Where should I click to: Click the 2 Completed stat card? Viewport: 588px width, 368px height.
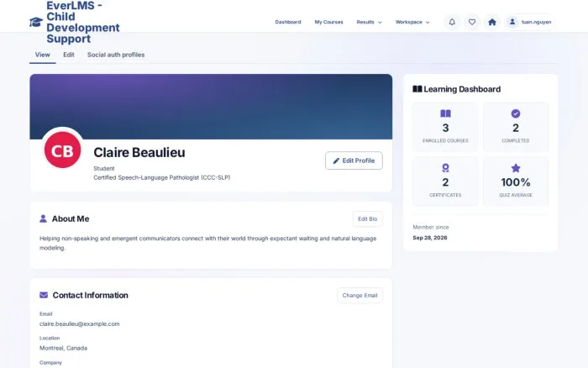pyautogui.click(x=516, y=127)
